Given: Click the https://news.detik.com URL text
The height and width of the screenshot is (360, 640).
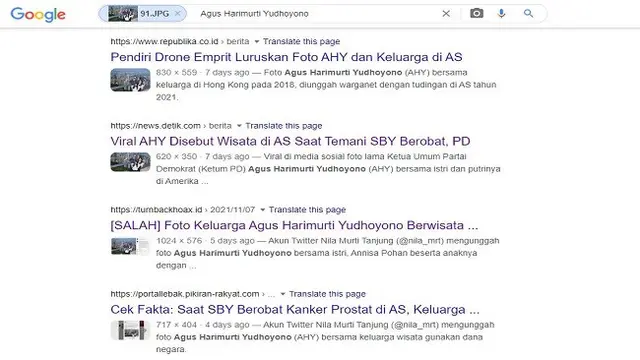Looking at the screenshot, I should pyautogui.click(x=156, y=126).
